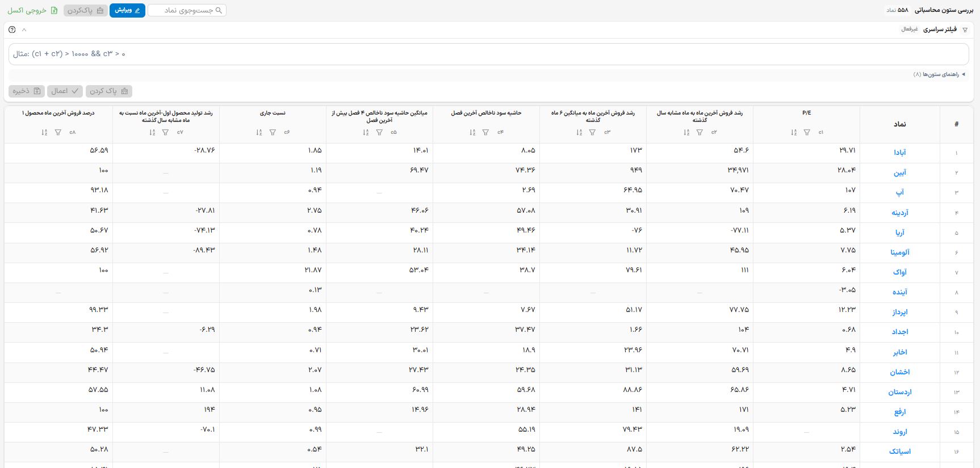Viewport: 980px width, 468px height.
Task: Click the نسبت جاری column header title
Action: (273, 113)
